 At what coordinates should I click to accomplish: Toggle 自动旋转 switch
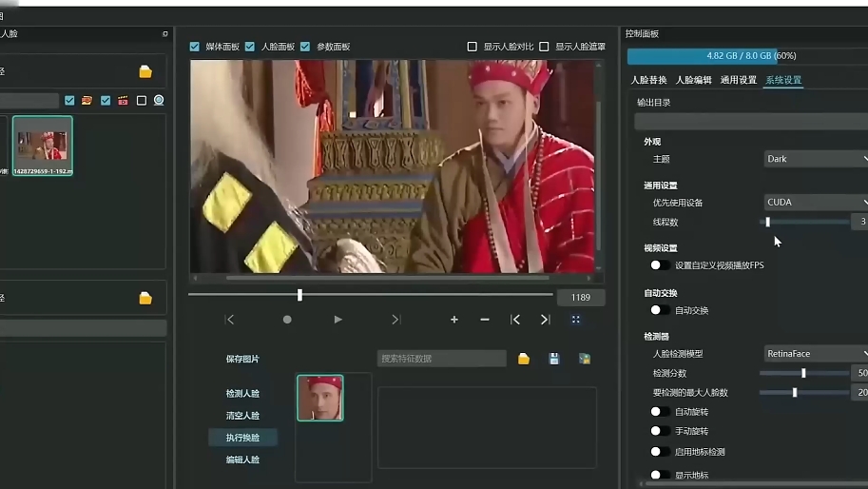(x=659, y=412)
